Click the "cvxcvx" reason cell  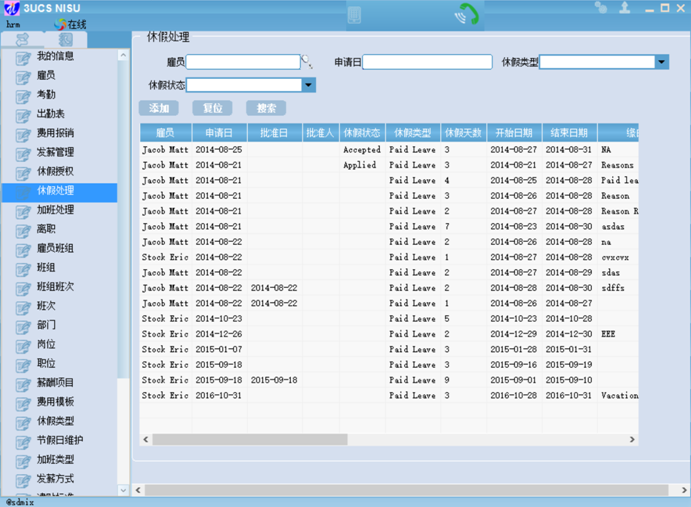pyautogui.click(x=618, y=257)
